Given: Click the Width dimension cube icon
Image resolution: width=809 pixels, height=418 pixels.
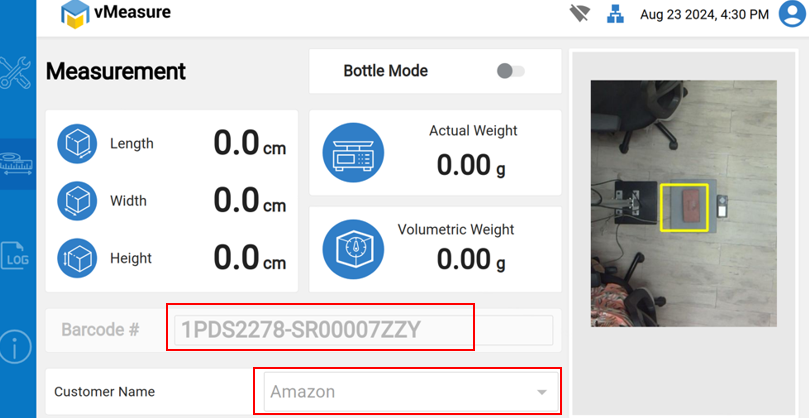Looking at the screenshot, I should pyautogui.click(x=77, y=201).
